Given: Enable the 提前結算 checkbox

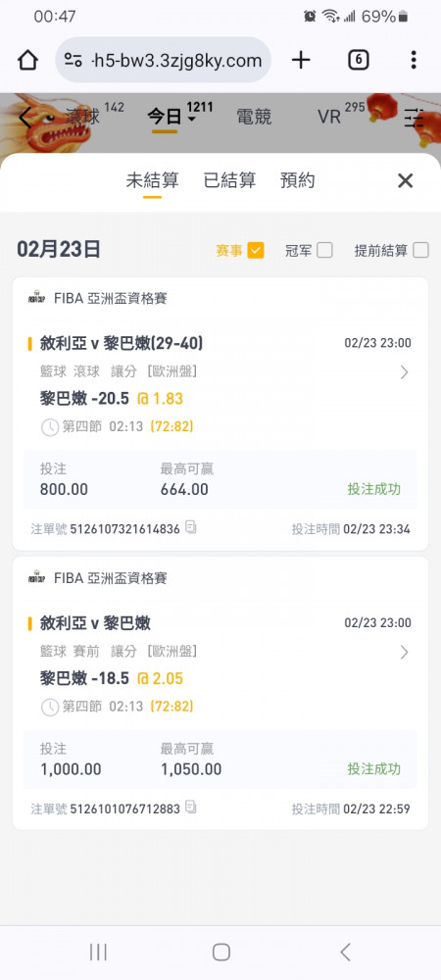Looking at the screenshot, I should [420, 251].
